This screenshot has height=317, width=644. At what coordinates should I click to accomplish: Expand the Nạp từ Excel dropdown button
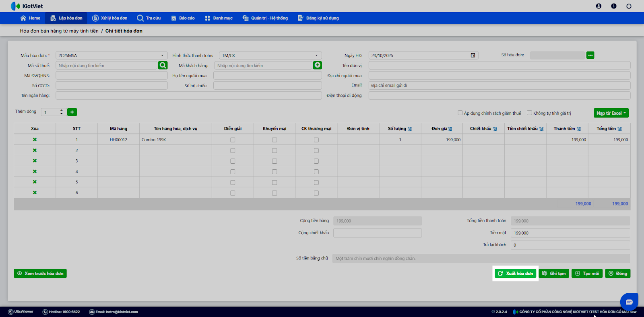(611, 113)
